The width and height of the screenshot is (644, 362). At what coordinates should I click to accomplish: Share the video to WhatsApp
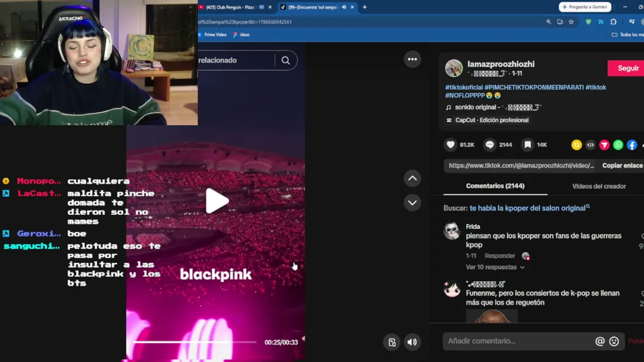[618, 145]
